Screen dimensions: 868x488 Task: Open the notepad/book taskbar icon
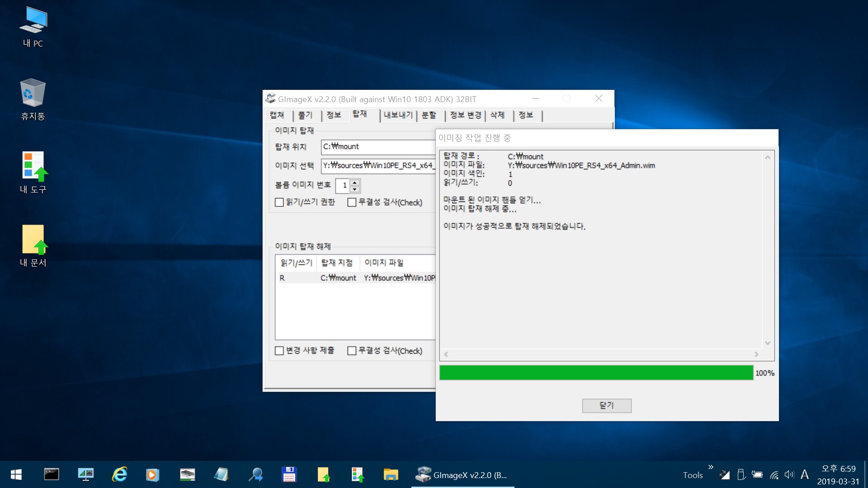pos(221,474)
